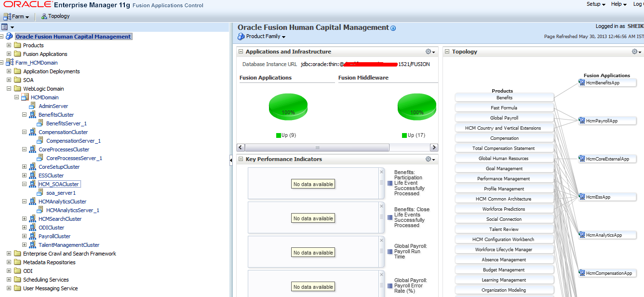644x297 pixels.
Task: Click the Fusion Applications green pie chart
Action: tap(288, 108)
